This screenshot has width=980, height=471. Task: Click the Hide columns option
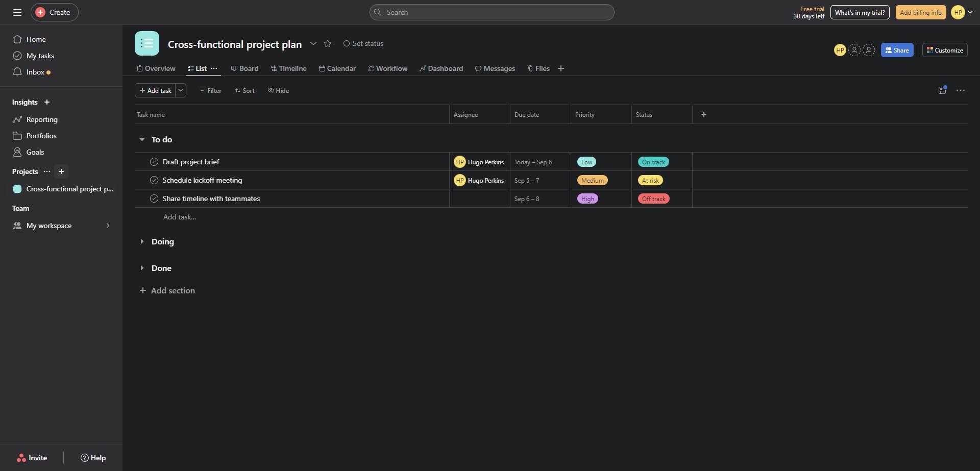click(279, 90)
